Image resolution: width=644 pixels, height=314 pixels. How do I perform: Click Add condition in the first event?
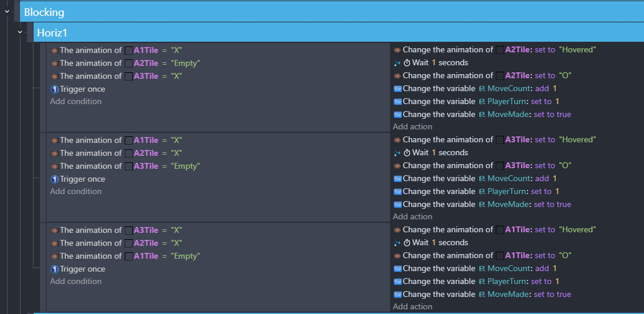click(x=75, y=101)
